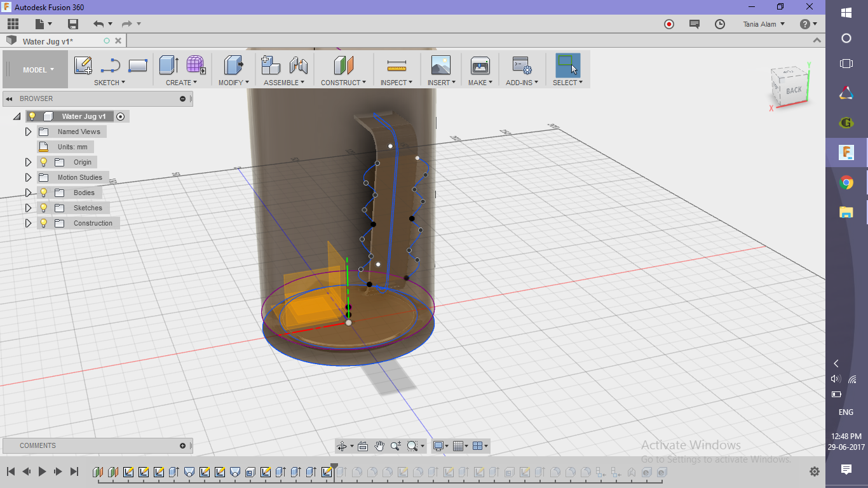Expand the Origin folder
868x488 pixels.
tap(28, 162)
